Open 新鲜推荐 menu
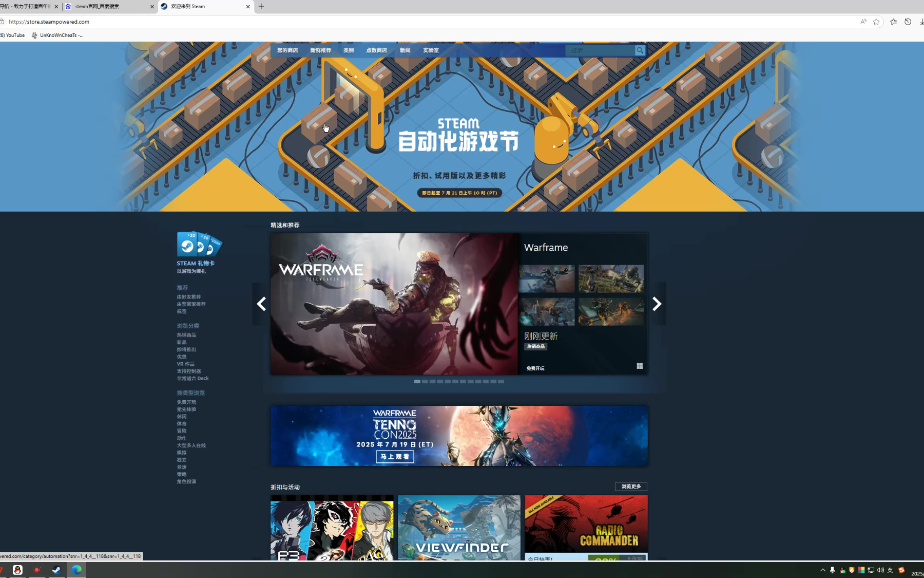The width and height of the screenshot is (924, 578). pyautogui.click(x=321, y=50)
